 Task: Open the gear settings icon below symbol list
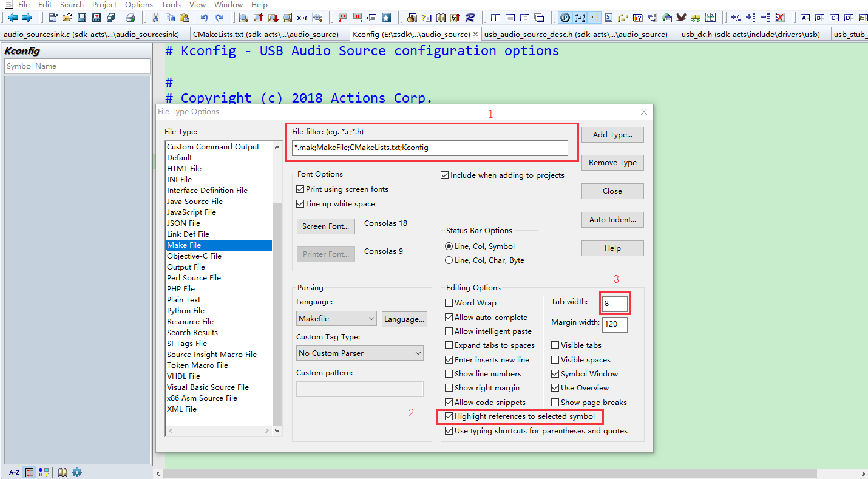coord(76,472)
